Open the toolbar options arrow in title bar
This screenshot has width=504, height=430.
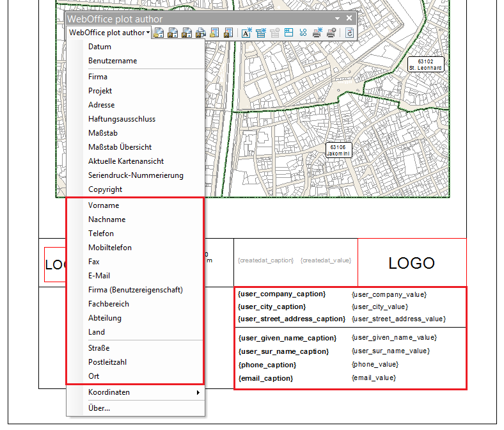[338, 19]
